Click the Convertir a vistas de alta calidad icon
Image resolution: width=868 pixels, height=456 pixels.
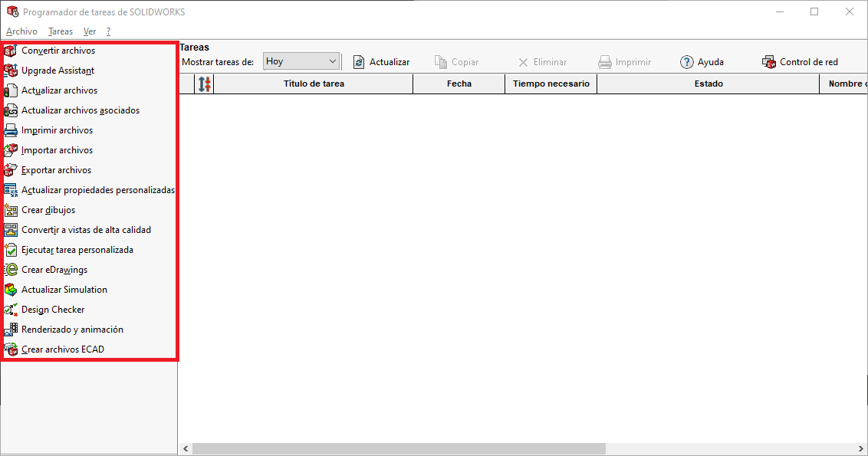pyautogui.click(x=11, y=230)
